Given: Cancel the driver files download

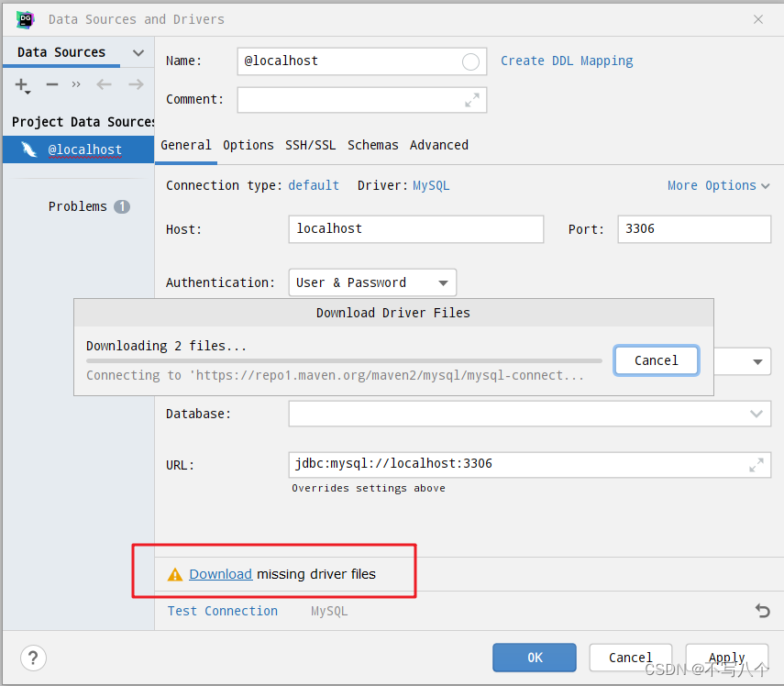Looking at the screenshot, I should point(656,360).
